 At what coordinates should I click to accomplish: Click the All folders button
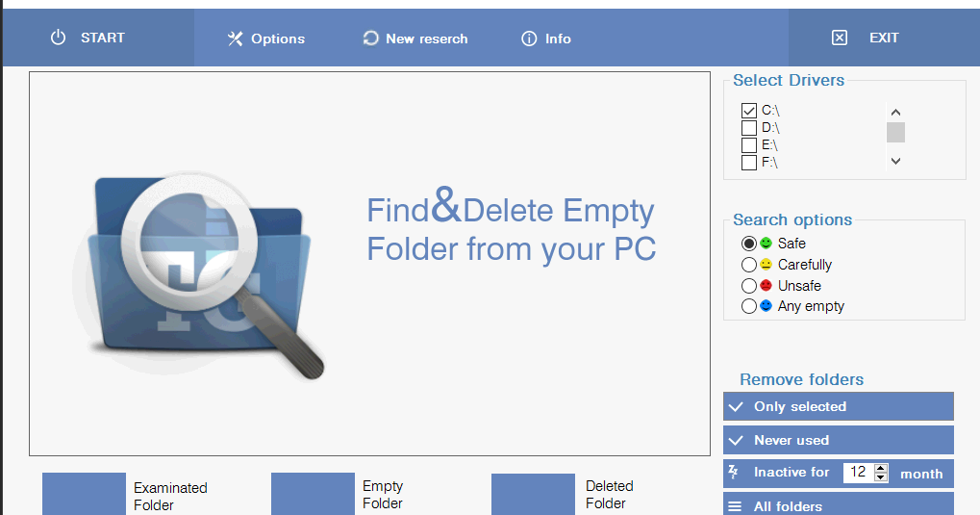click(x=838, y=504)
